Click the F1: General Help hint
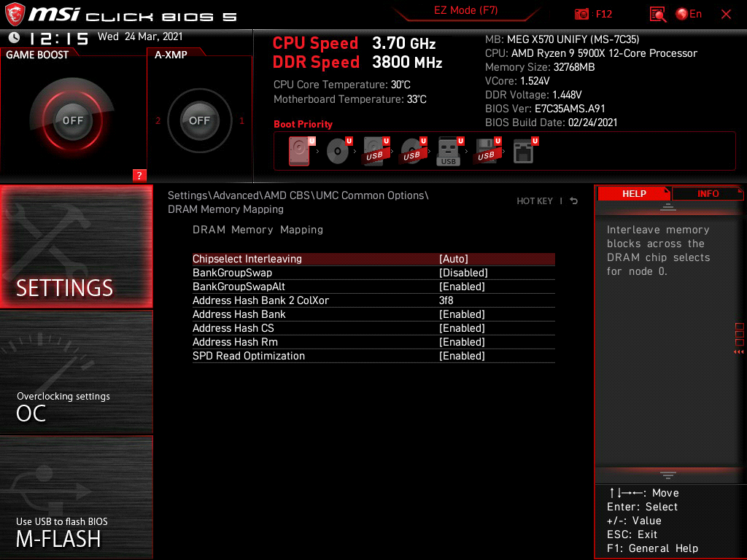The height and width of the screenshot is (560, 747). (652, 548)
